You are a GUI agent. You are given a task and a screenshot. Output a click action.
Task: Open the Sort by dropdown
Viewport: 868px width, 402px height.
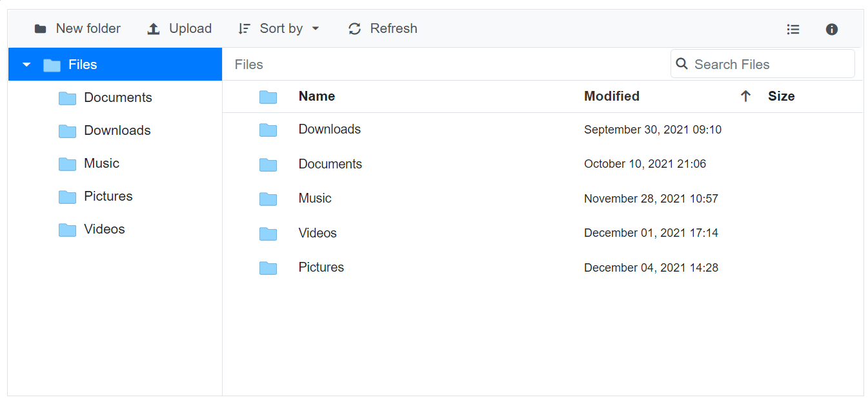click(279, 29)
